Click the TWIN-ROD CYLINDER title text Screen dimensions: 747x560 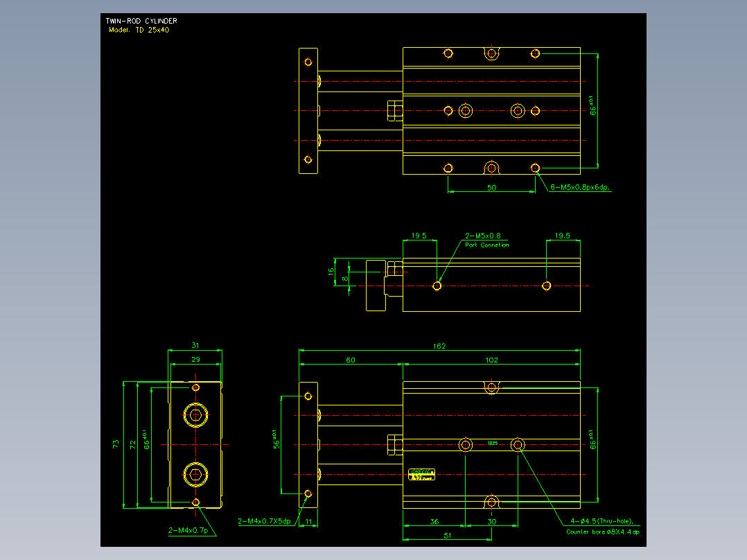coord(141,21)
